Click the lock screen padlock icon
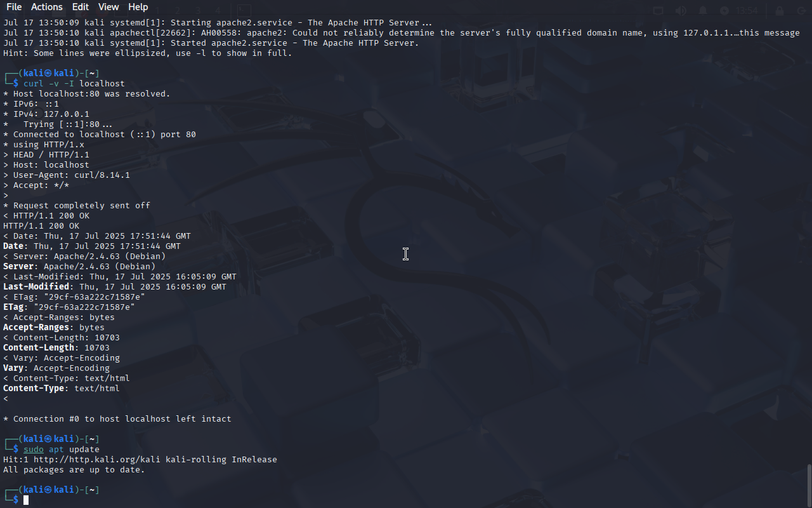This screenshot has height=508, width=812. (x=780, y=11)
